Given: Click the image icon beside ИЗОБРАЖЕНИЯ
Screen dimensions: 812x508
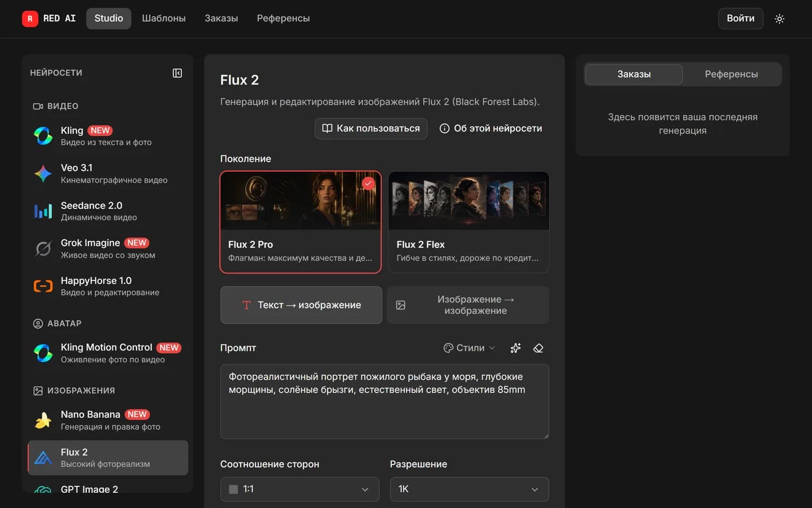Looking at the screenshot, I should (x=38, y=391).
